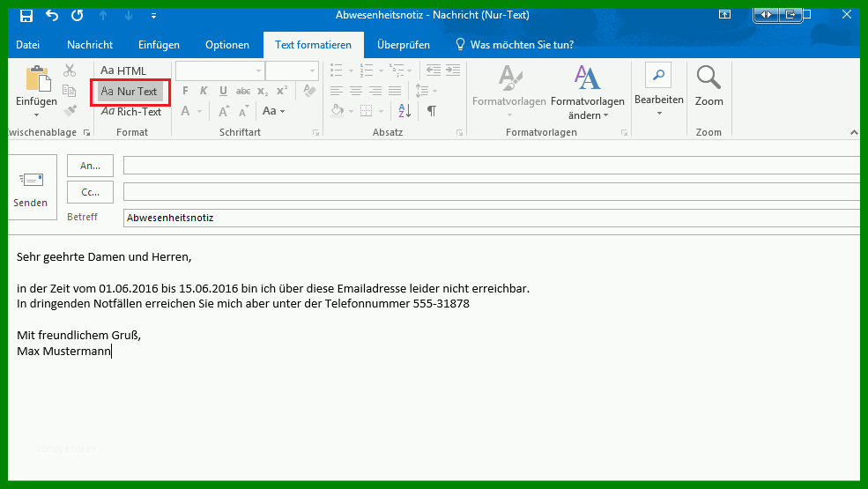Open the Absatz dialog launcher

coord(459,132)
